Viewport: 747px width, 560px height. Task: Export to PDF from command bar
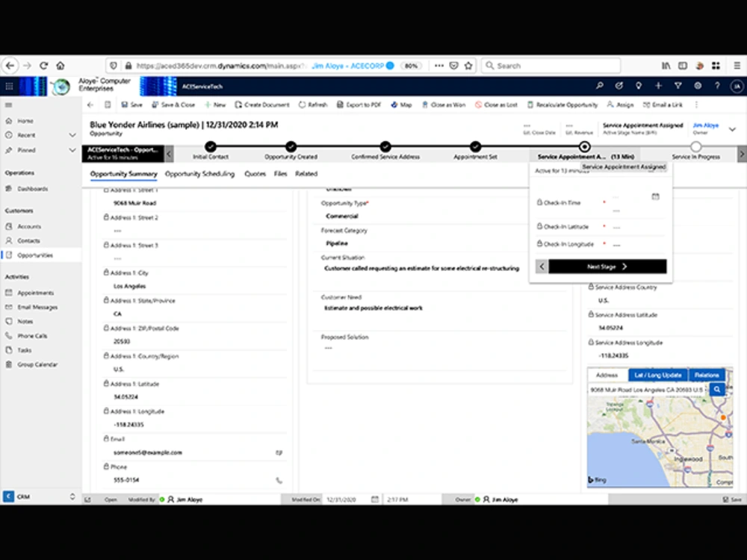tap(359, 105)
